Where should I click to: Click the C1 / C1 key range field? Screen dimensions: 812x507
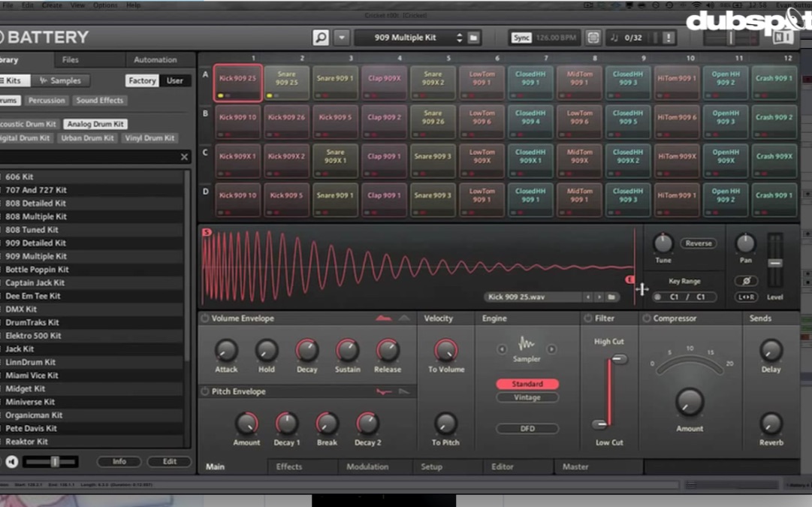click(684, 297)
